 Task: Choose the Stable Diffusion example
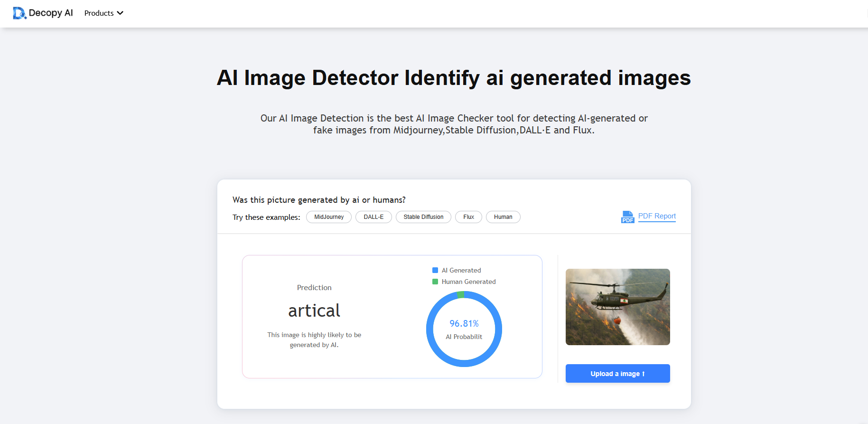(423, 217)
